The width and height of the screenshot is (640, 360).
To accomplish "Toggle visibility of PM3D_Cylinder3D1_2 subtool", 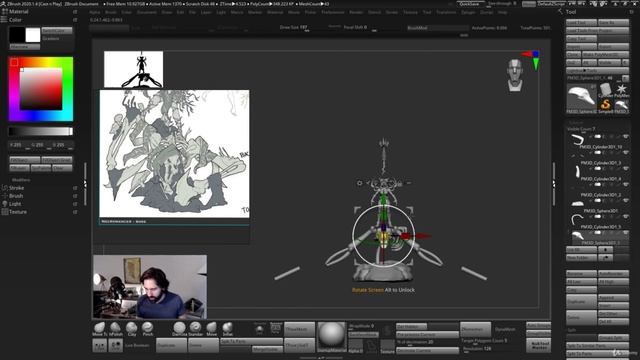I will pyautogui.click(x=625, y=184).
